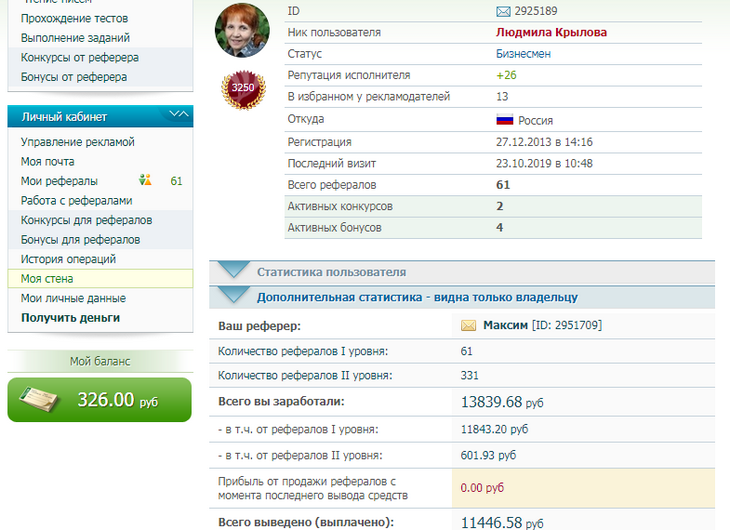Click the referrals icon beside Мои рефералы

pyautogui.click(x=146, y=180)
